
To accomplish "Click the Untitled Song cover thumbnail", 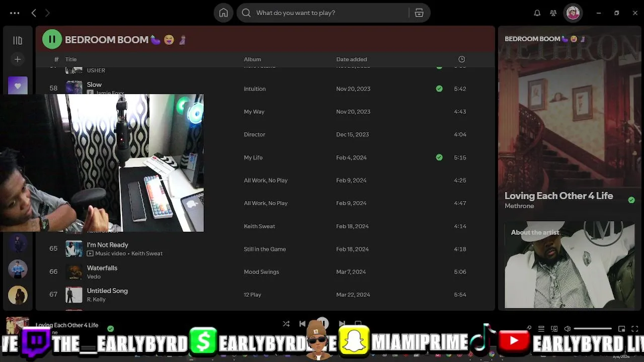I will [74, 295].
